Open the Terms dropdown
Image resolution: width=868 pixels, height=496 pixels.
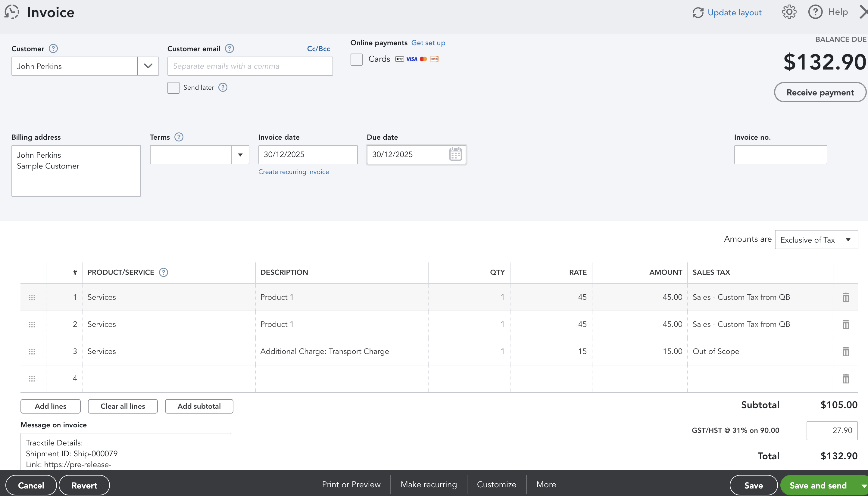pos(240,155)
